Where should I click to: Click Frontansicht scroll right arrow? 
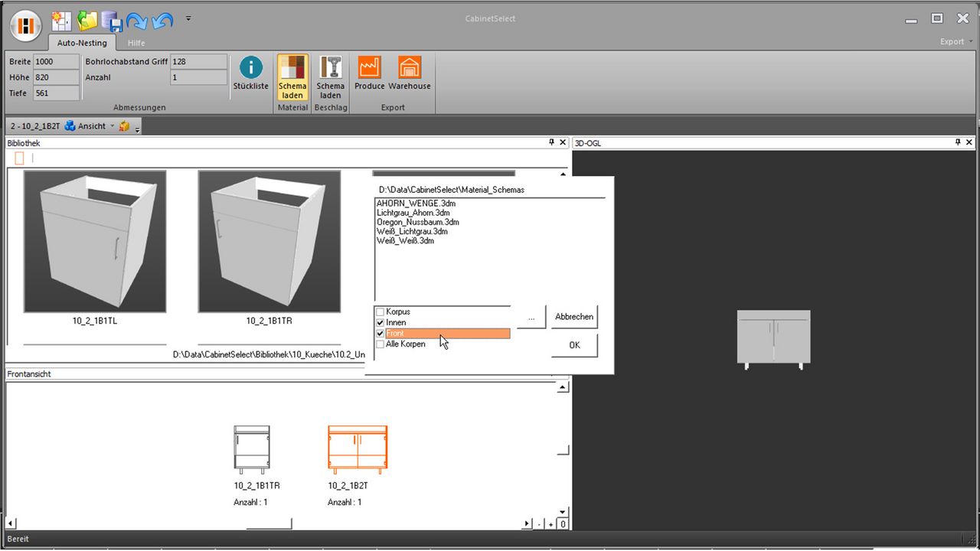527,523
